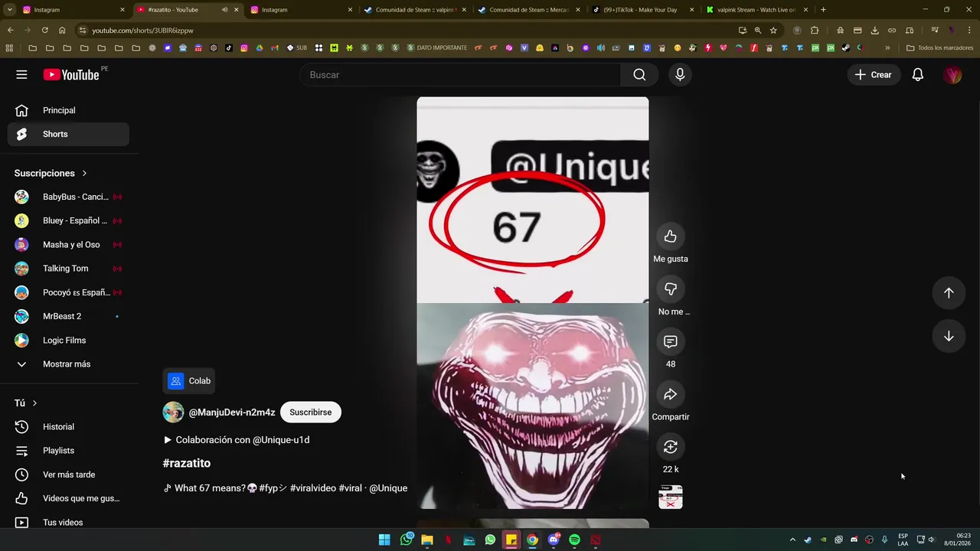Click inside the Buscar search field

460,74
